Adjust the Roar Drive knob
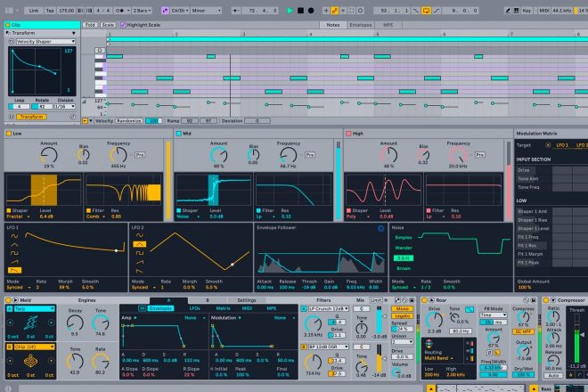This screenshot has width=588, height=392. pos(434,320)
